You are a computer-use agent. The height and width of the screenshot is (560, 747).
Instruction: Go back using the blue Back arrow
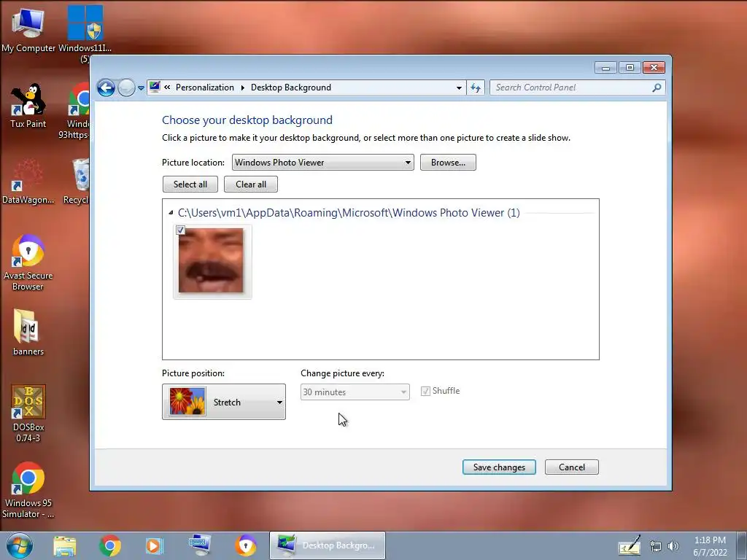(x=106, y=87)
